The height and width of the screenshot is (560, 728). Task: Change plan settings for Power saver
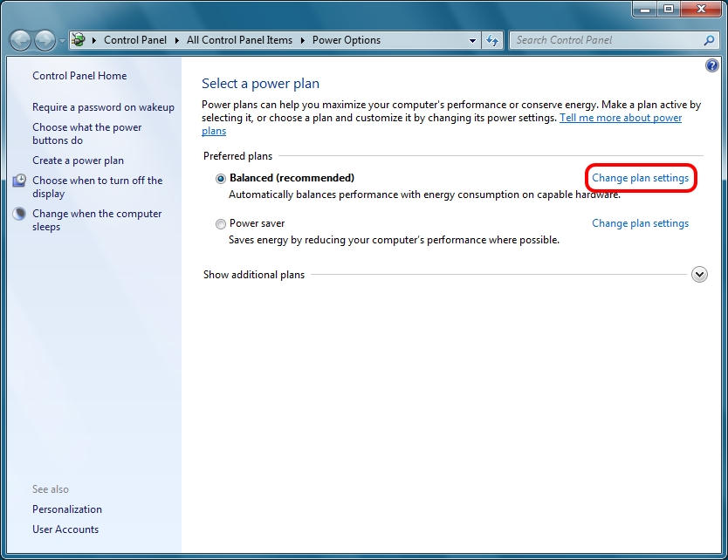tap(640, 223)
